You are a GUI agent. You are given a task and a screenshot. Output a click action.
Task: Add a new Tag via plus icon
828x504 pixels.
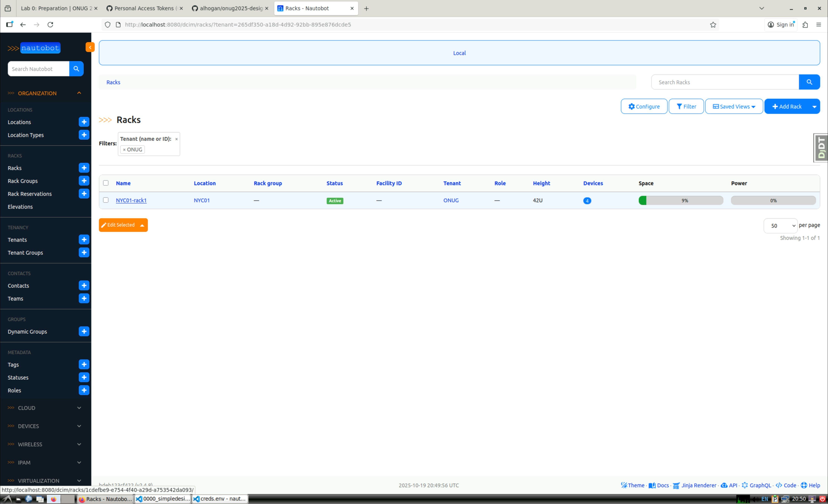click(x=84, y=364)
